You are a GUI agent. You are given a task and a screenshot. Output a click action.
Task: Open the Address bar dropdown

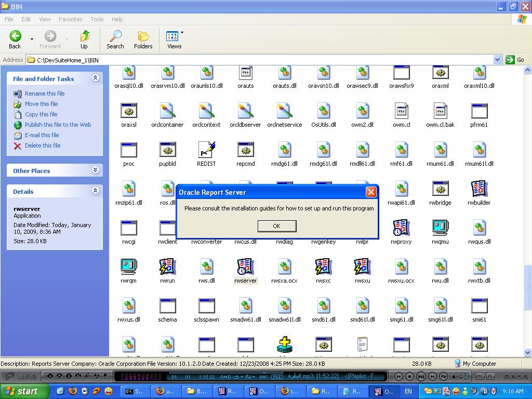(497, 60)
